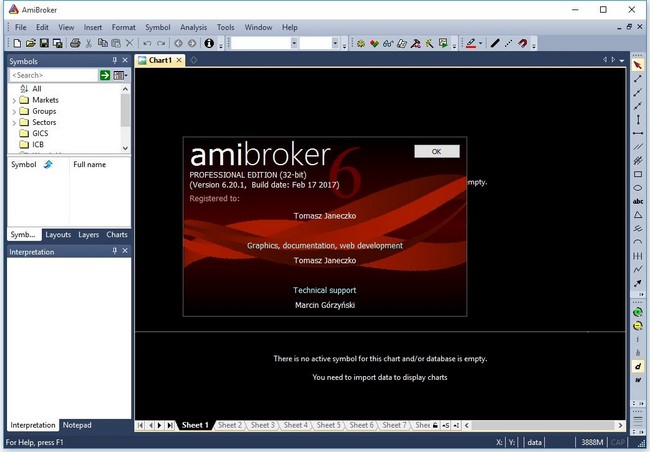This screenshot has height=452, width=650.
Task: Click the Forward navigation circle icon
Action: (x=192, y=43)
